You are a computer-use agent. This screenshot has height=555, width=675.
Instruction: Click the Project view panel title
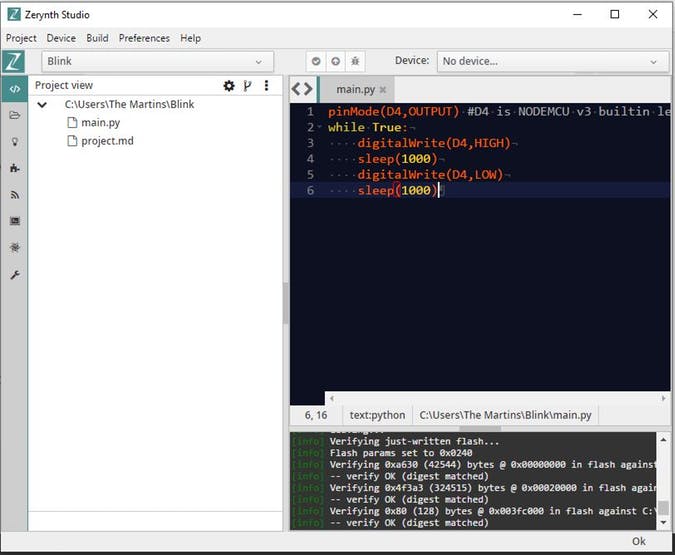[x=64, y=85]
